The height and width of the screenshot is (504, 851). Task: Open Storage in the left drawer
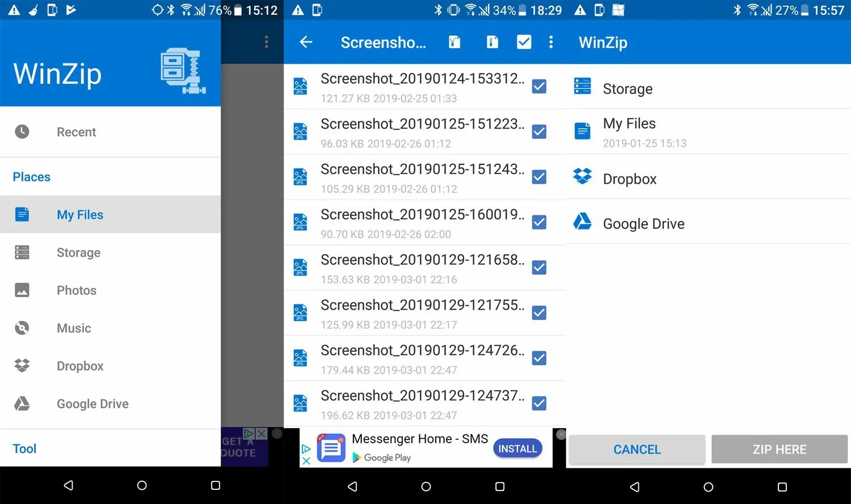click(110, 252)
